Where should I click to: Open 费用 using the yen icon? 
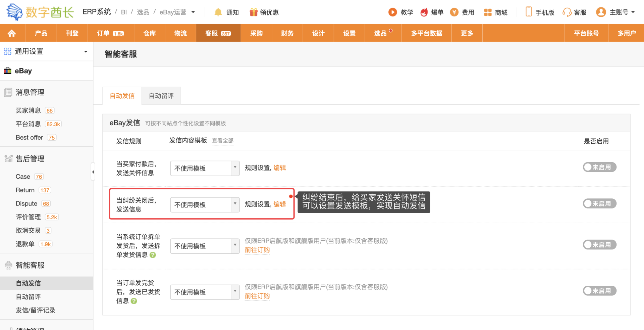coord(454,12)
